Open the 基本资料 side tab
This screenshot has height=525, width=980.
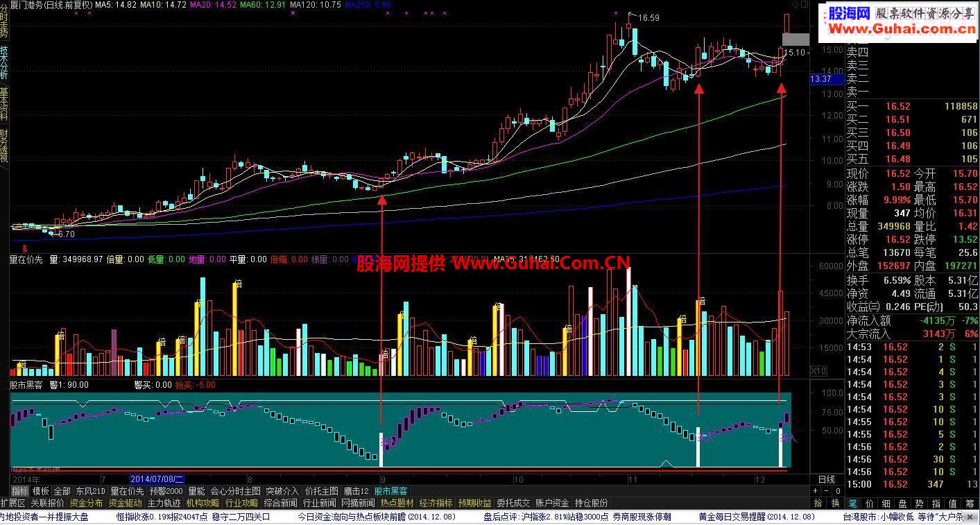coord(4,104)
